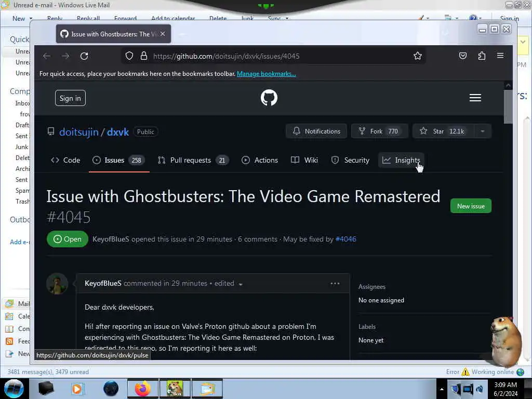Switch to the Issues tab

click(x=119, y=160)
